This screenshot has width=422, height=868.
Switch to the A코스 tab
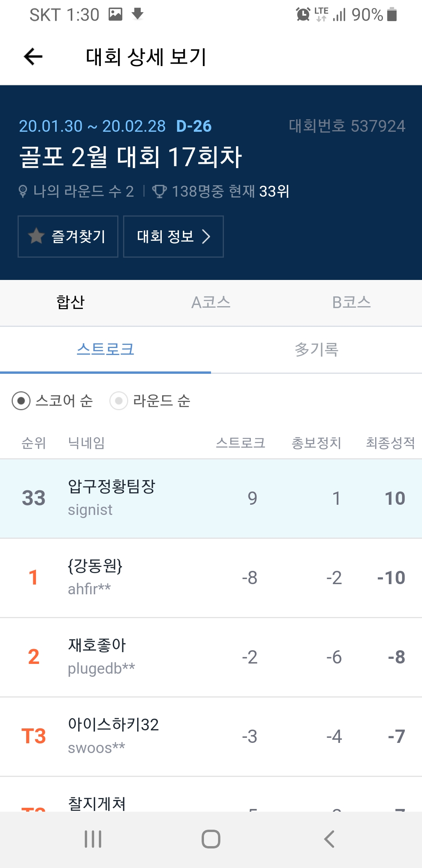[211, 303]
